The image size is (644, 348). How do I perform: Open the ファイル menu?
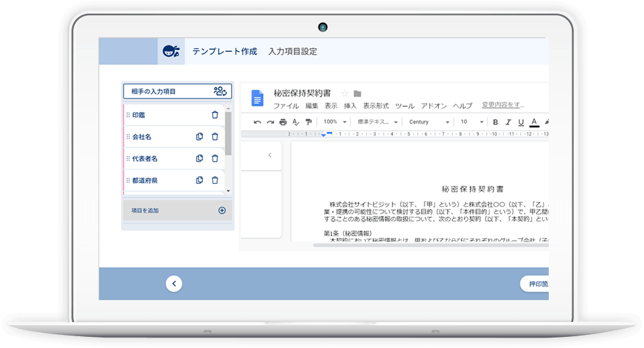tap(287, 106)
